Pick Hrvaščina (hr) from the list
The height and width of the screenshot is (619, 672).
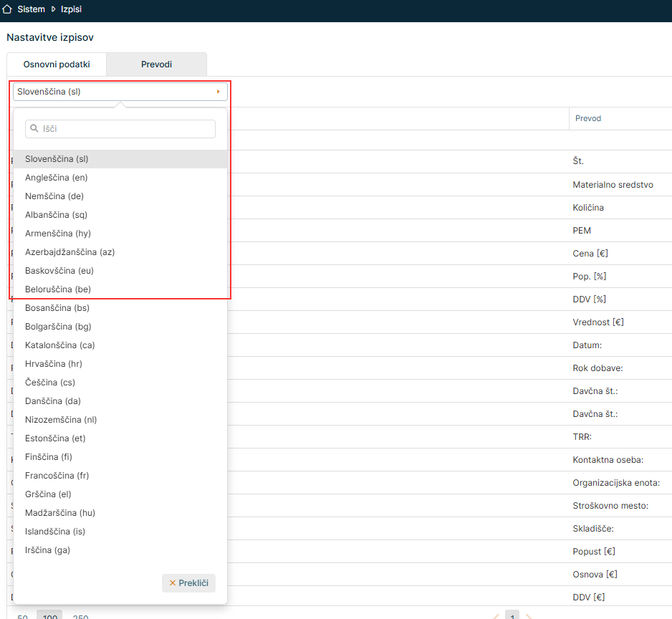54,364
